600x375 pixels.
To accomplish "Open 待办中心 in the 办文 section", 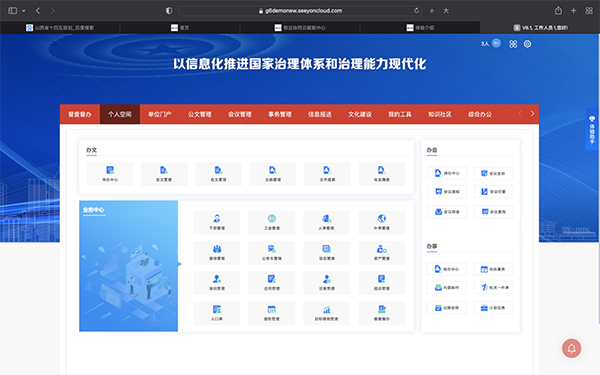I will (110, 174).
